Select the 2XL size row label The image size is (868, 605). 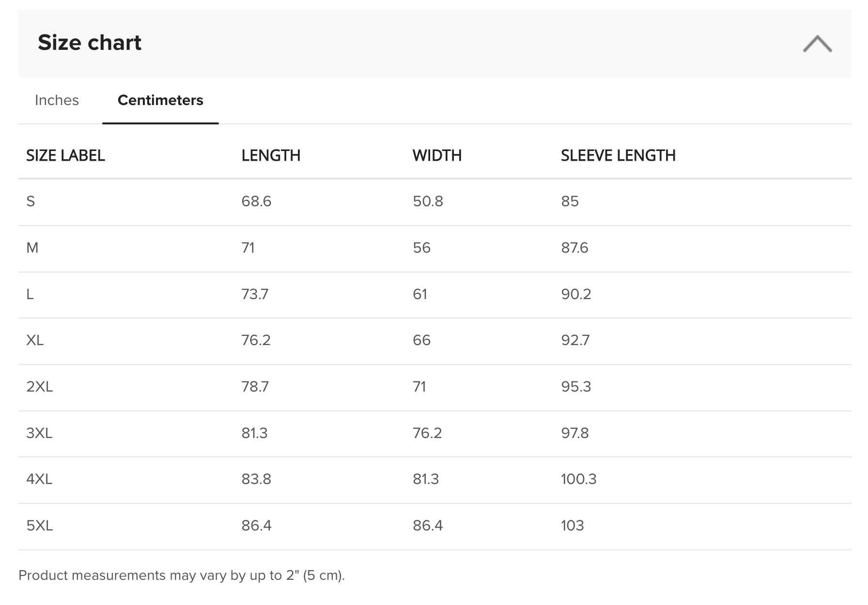point(40,387)
